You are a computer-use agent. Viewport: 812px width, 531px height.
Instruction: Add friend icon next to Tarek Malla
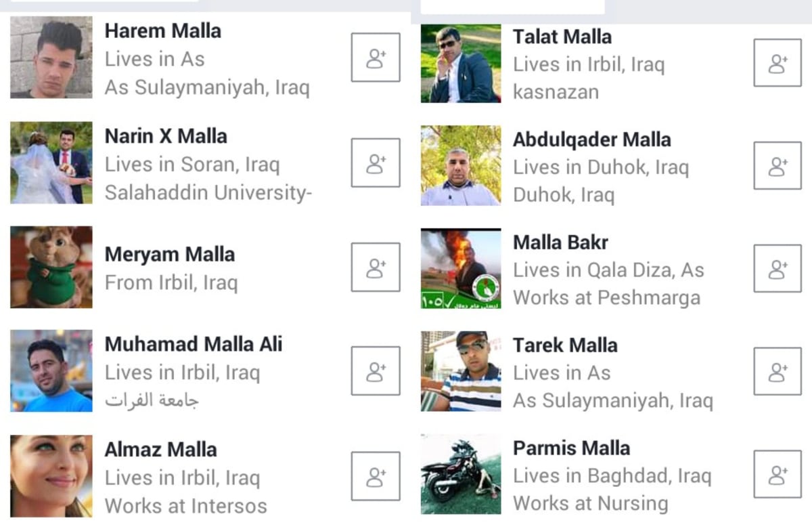777,371
